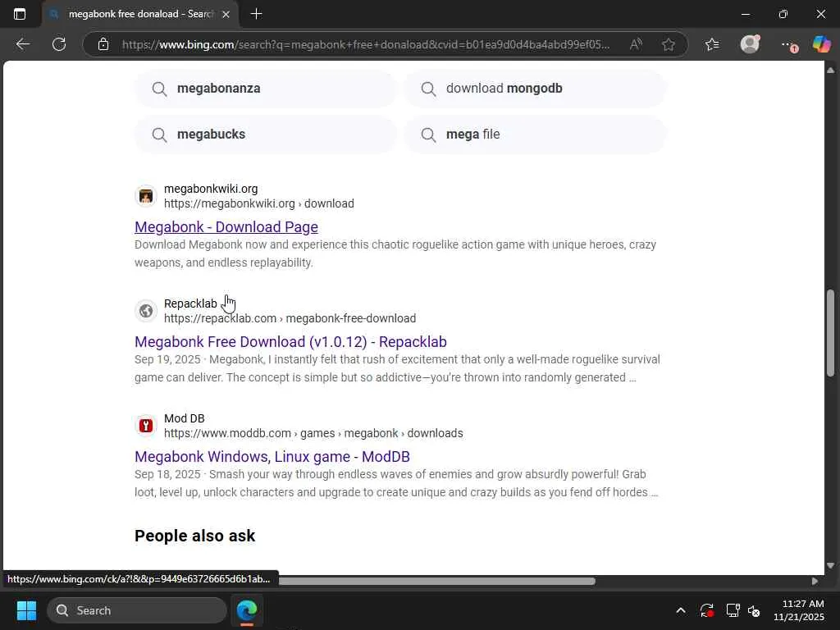Screen dimensions: 840x630
Task: Open Favorites list icon
Action: tap(712, 44)
